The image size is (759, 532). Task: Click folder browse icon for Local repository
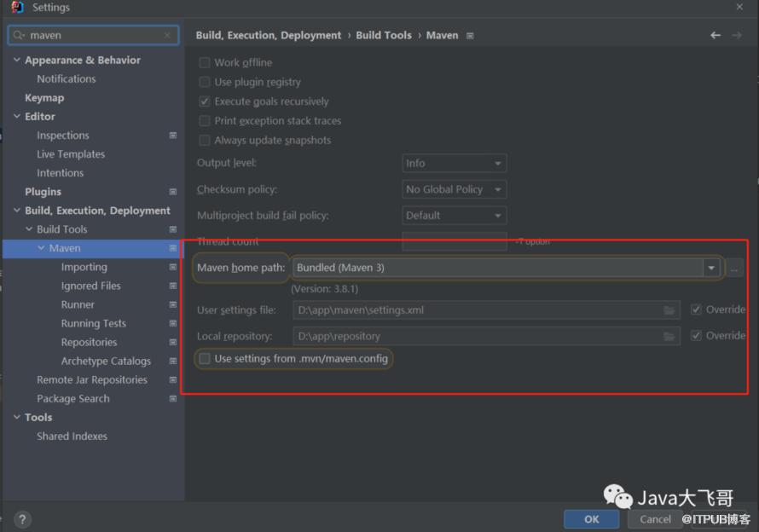coord(669,337)
